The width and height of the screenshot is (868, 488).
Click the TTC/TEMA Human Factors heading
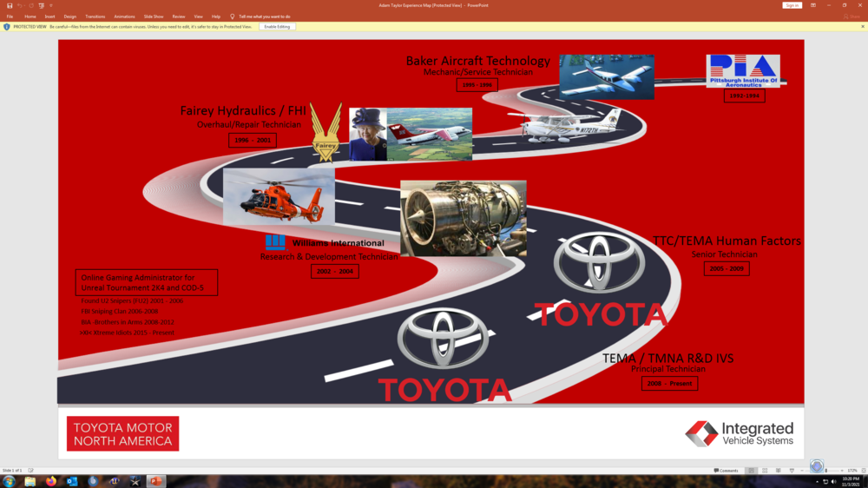click(727, 241)
